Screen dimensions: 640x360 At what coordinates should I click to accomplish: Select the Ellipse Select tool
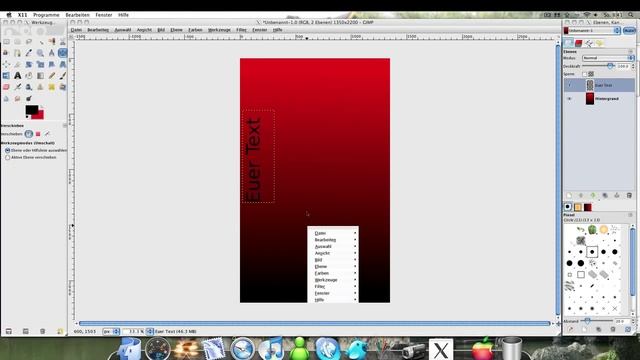[17, 42]
